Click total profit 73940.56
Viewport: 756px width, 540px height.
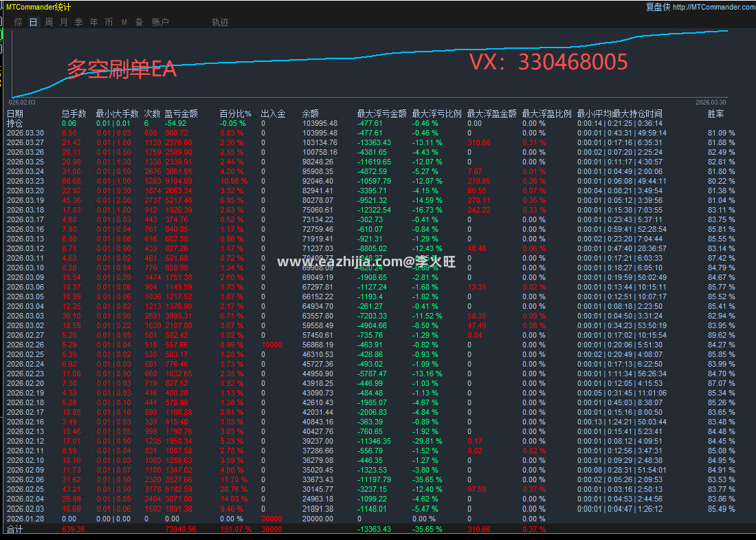(x=180, y=530)
